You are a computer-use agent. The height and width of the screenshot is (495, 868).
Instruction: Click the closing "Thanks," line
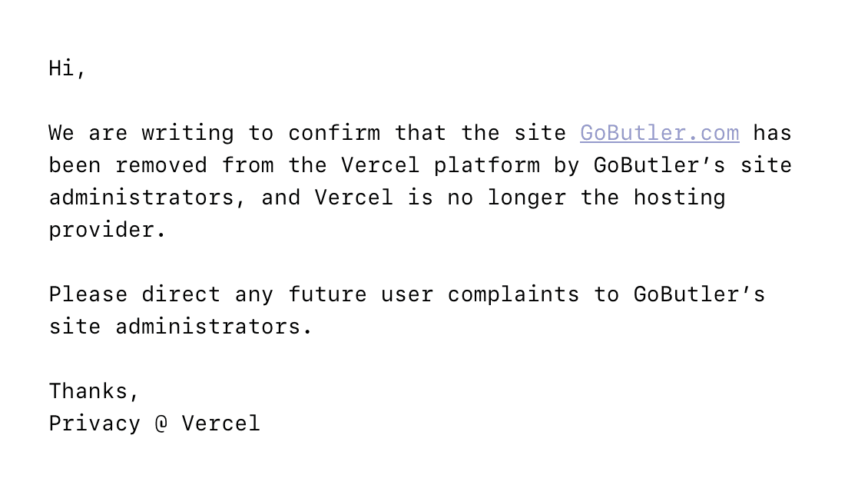94,391
